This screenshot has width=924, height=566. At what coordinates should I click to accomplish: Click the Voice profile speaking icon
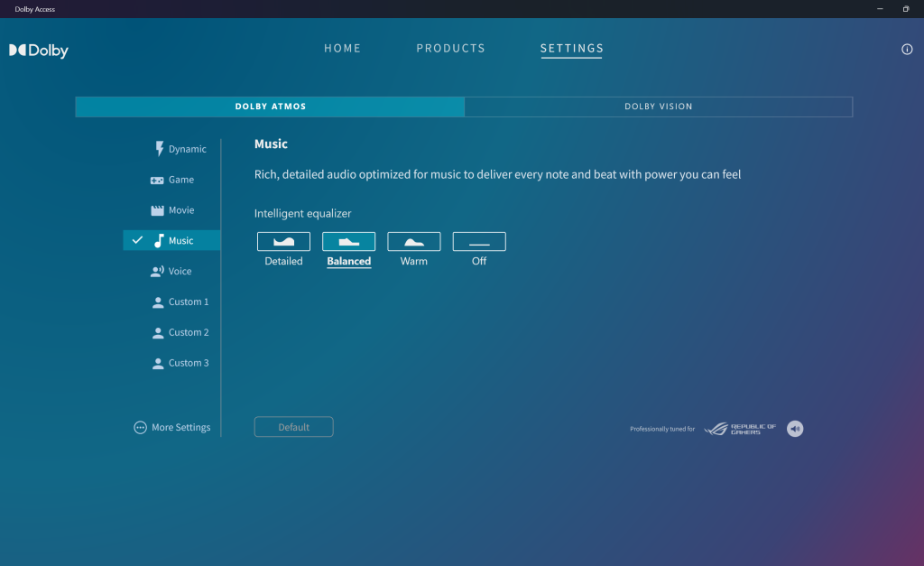157,272
